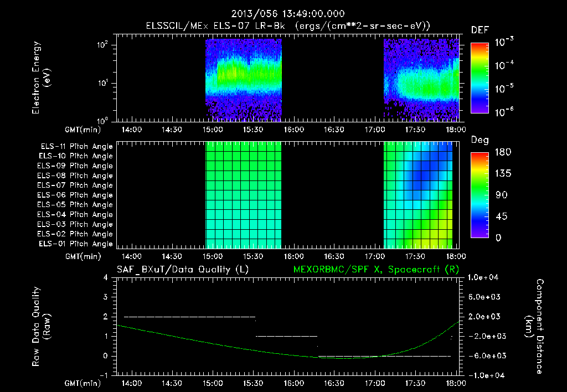
Task: Select the Raw Data Quality (Raw) axis label
Action: [41, 327]
